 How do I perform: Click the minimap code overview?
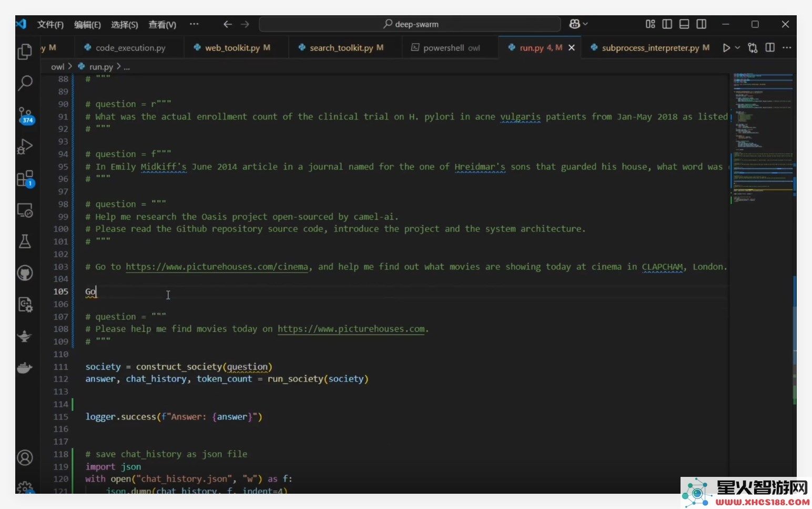pos(762,137)
